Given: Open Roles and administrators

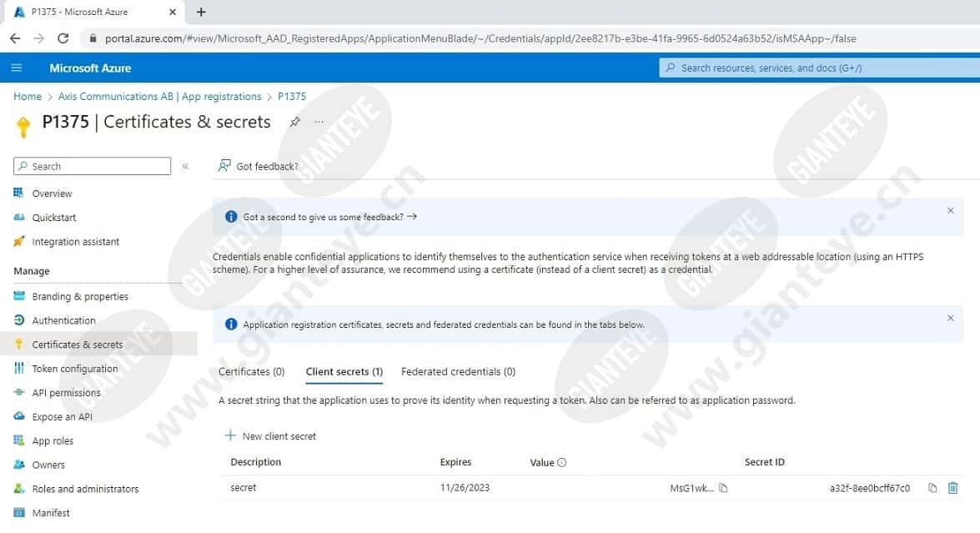Looking at the screenshot, I should pyautogui.click(x=85, y=489).
